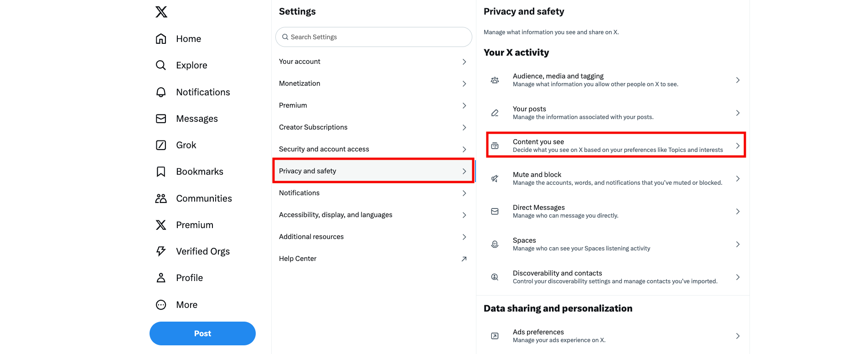Screen dimensions: 868x354
Task: Click the Messages envelope icon
Action: coord(161,119)
